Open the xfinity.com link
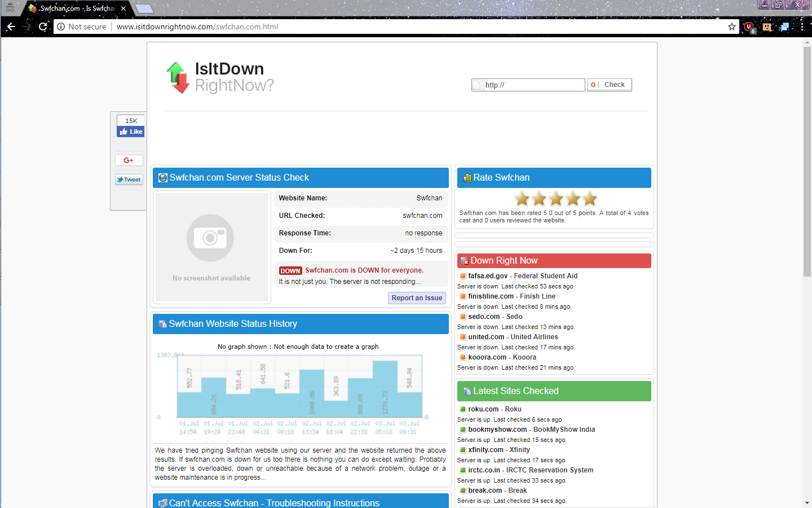 coord(486,450)
